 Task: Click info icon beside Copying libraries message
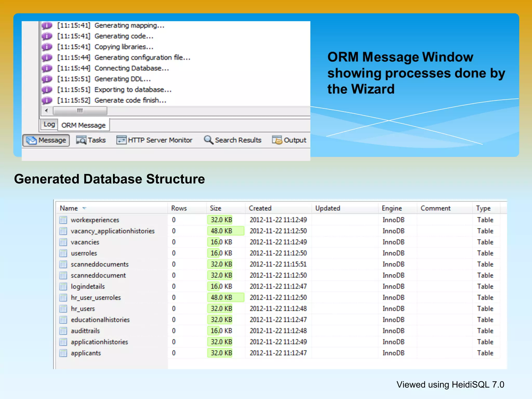tap(47, 47)
